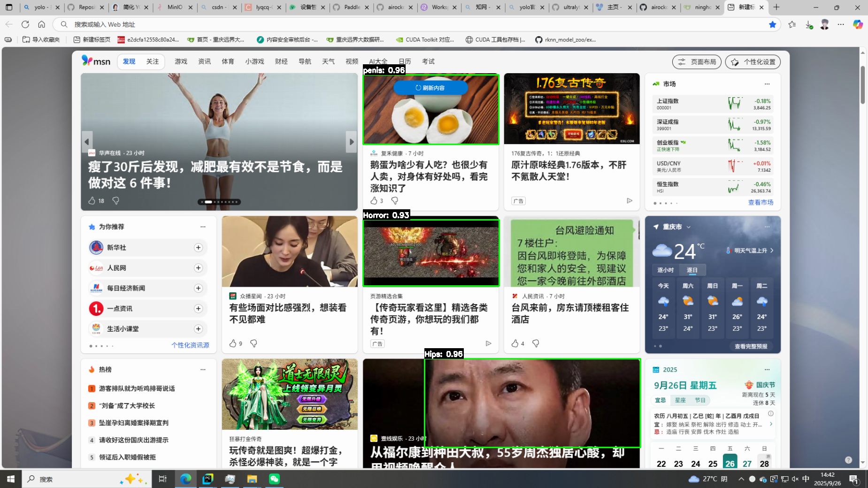This screenshot has height=488, width=868.
Task: Expand the 重庆市 location dropdown
Action: pos(689,227)
